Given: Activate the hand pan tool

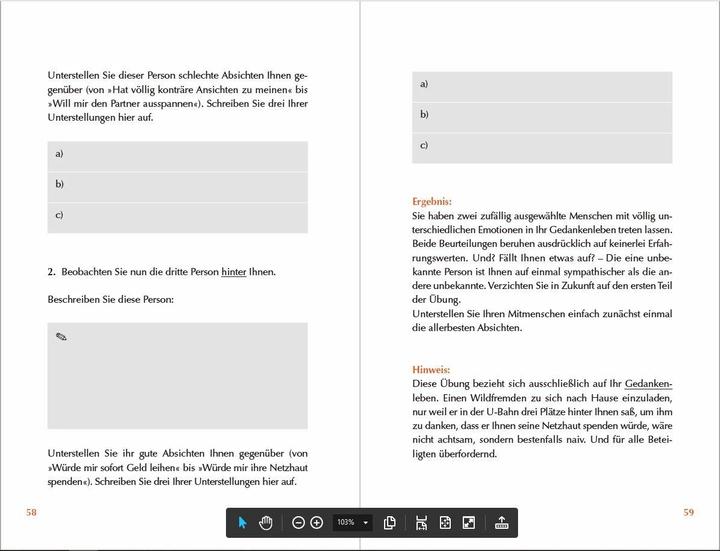Looking at the screenshot, I should (x=266, y=522).
